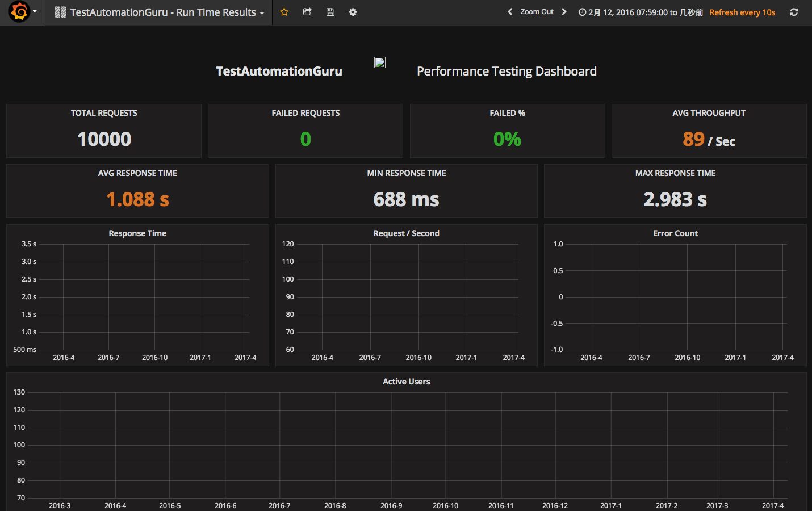Screen dimensions: 812x511
Task: Open dashboard settings gear
Action: coord(353,12)
